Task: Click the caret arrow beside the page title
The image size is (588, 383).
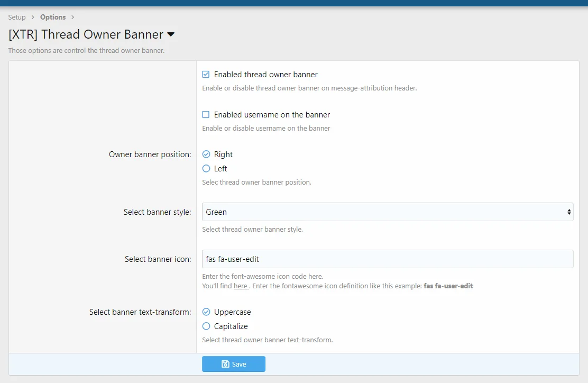Action: pos(171,35)
